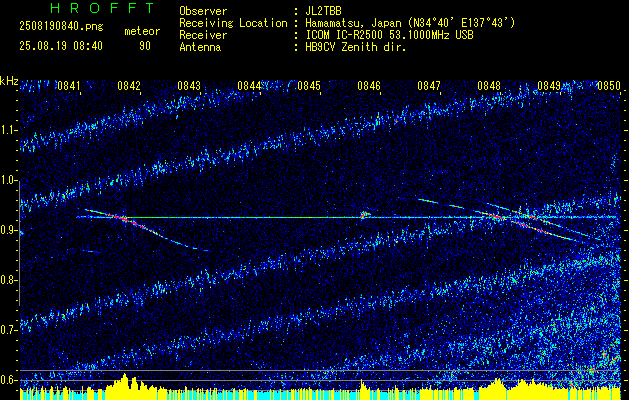629x400 pixels.
Task: Click the date stamp 25.08.19 08:40
Action: 61,46
